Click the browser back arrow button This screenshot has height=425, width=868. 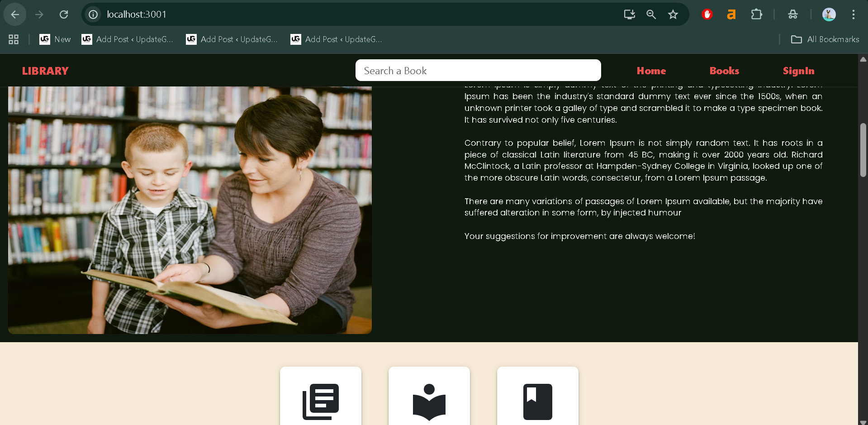click(15, 14)
